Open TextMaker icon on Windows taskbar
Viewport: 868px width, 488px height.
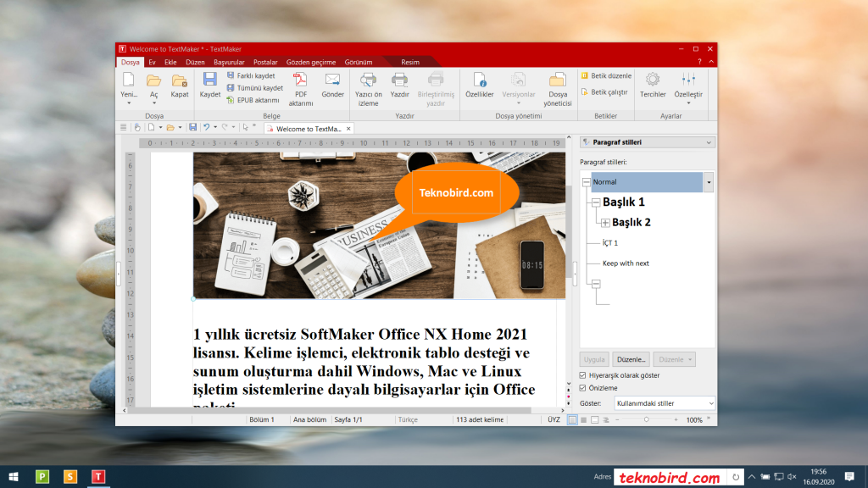click(98, 476)
